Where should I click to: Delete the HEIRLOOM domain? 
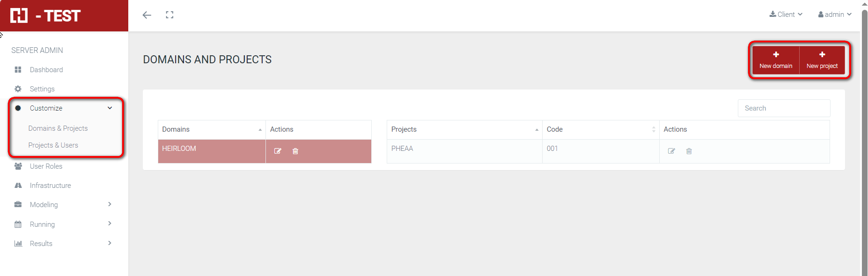point(295,151)
